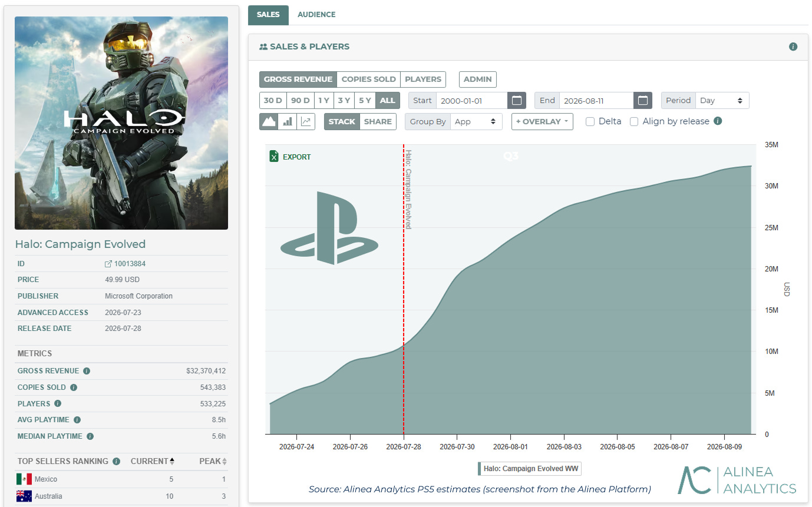This screenshot has width=812, height=507.
Task: Click the info icon in Sales & Players header
Action: (793, 47)
